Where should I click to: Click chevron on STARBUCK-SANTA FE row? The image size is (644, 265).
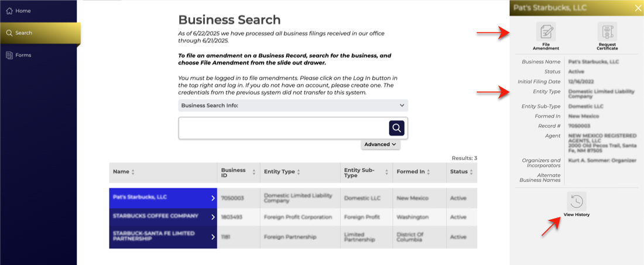[x=213, y=237]
